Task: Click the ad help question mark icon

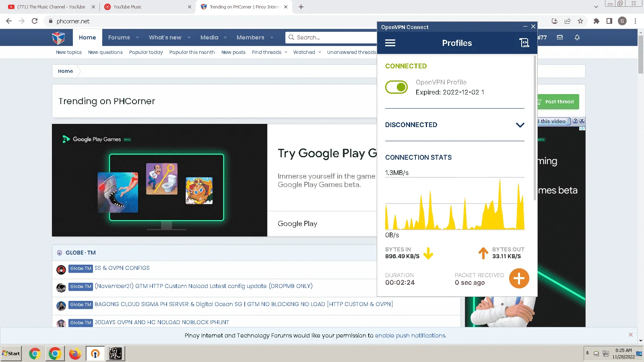Action: (x=575, y=121)
